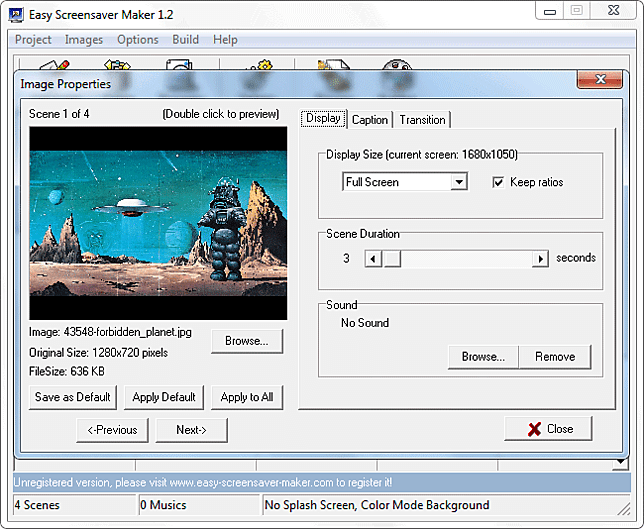
Task: Click Apply Default button
Action: (164, 397)
